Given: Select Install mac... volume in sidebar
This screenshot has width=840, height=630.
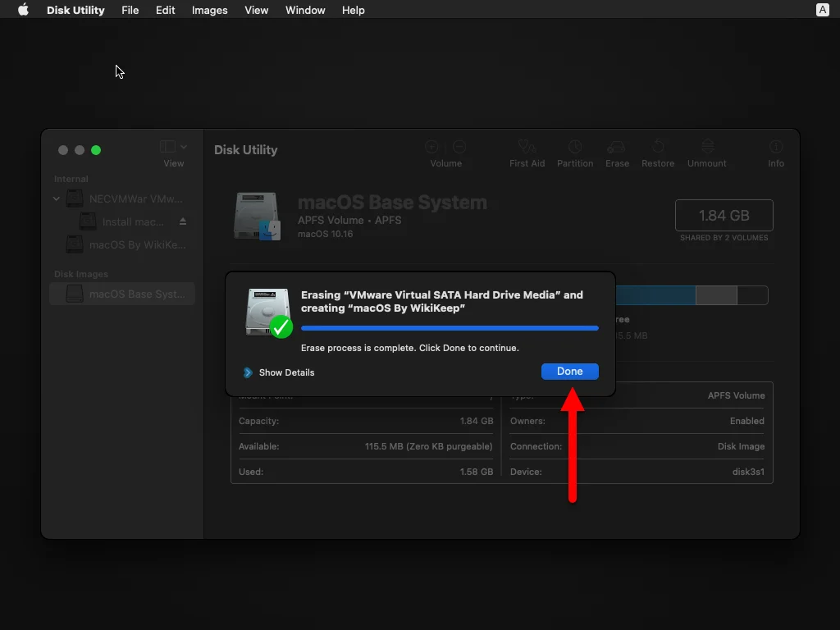Looking at the screenshot, I should [x=121, y=221].
